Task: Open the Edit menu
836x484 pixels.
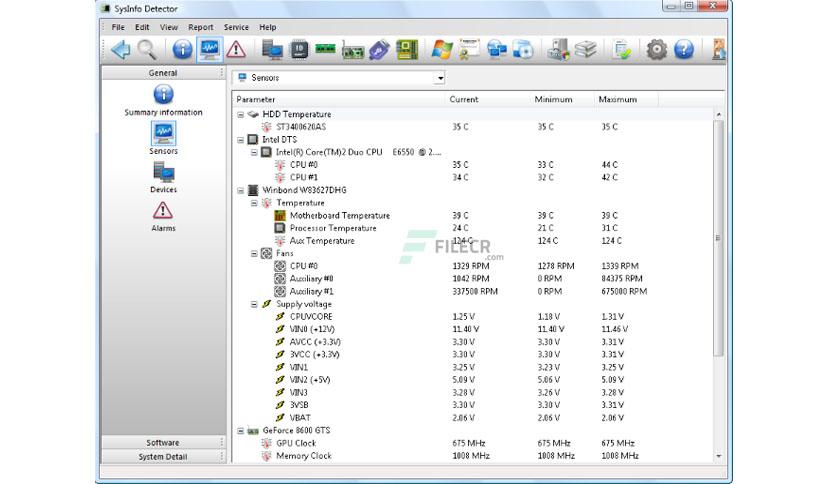Action: (142, 27)
